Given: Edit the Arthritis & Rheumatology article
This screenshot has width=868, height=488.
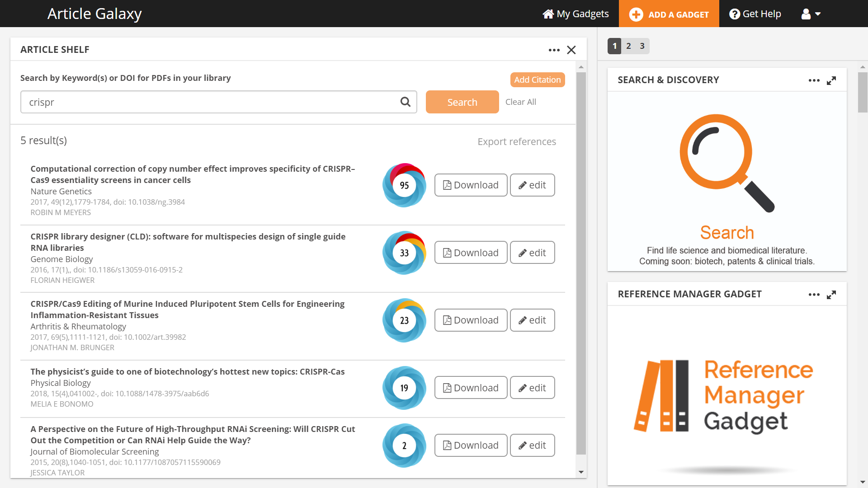Looking at the screenshot, I should 532,320.
